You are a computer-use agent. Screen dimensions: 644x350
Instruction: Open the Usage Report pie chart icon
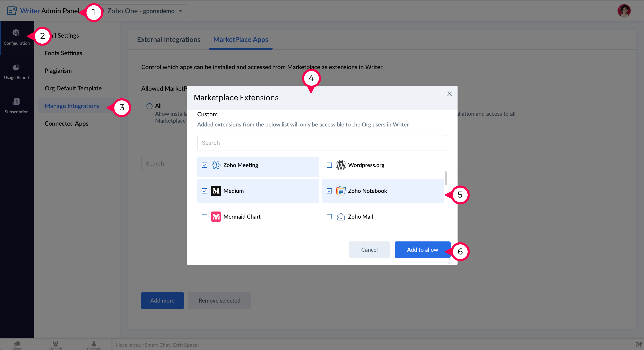coord(16,67)
